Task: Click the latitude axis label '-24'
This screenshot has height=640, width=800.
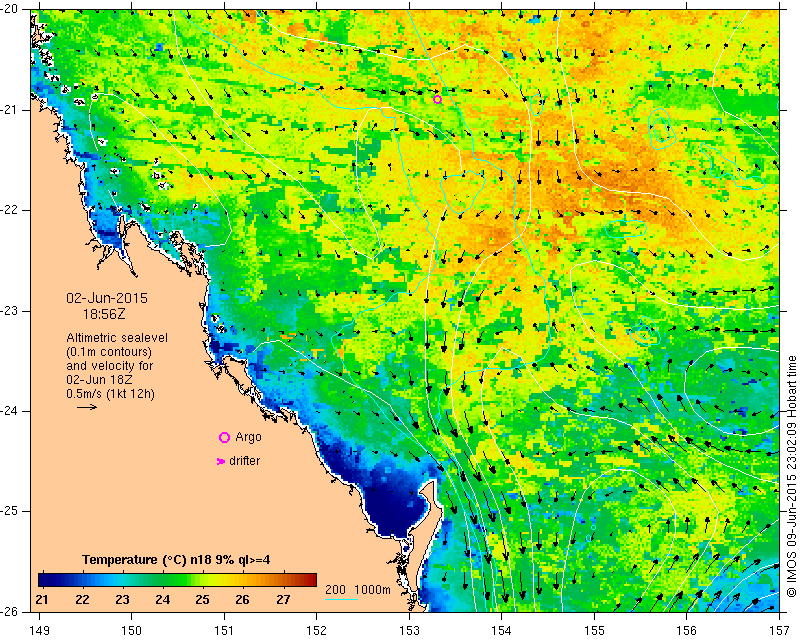Action: pyautogui.click(x=8, y=411)
